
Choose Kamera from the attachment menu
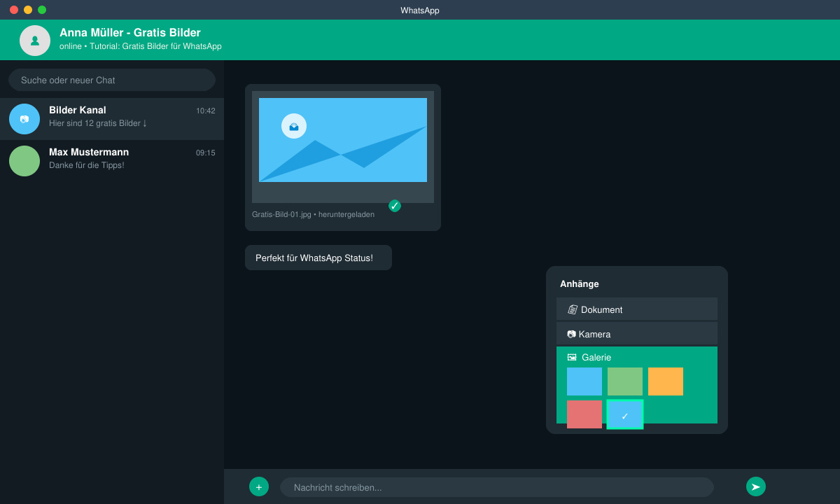[637, 333]
